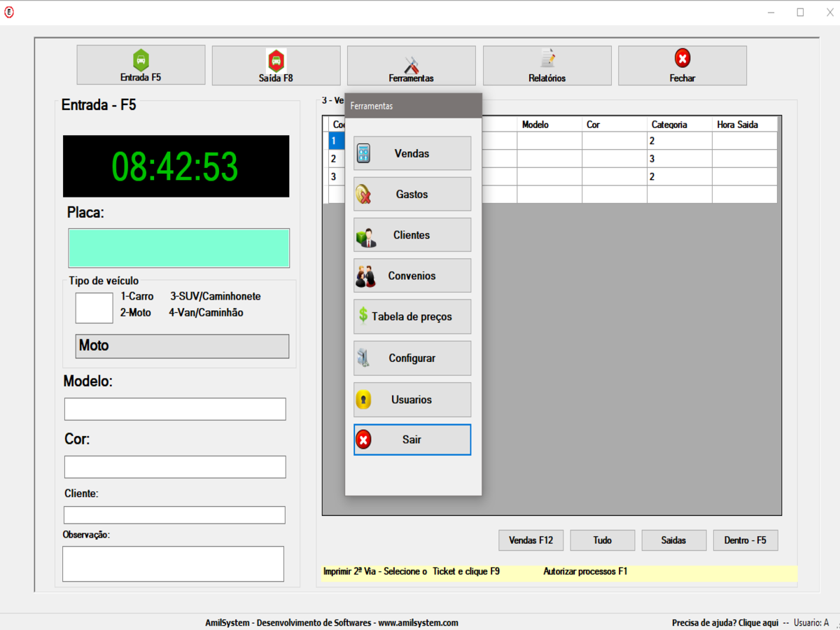Click the Tudo filter button

pyautogui.click(x=603, y=540)
